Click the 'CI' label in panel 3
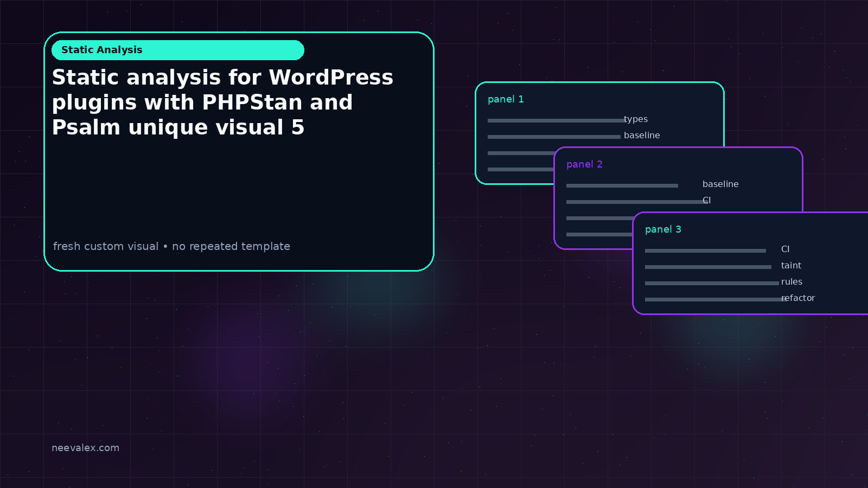868x488 pixels. coord(785,249)
